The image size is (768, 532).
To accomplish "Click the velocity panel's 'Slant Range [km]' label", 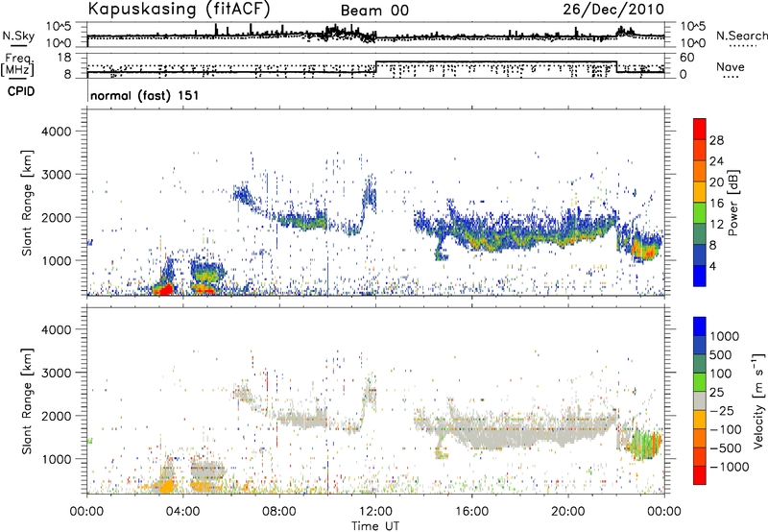I will [27, 401].
